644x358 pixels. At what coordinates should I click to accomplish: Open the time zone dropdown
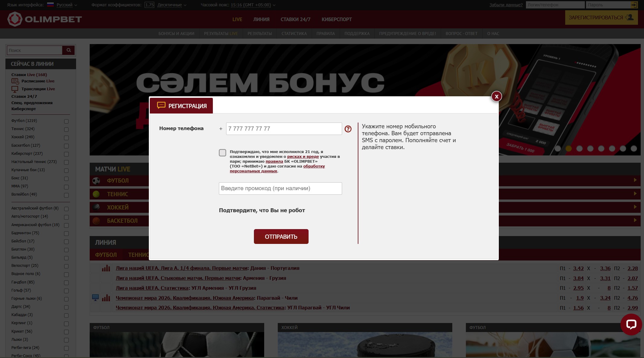point(253,5)
